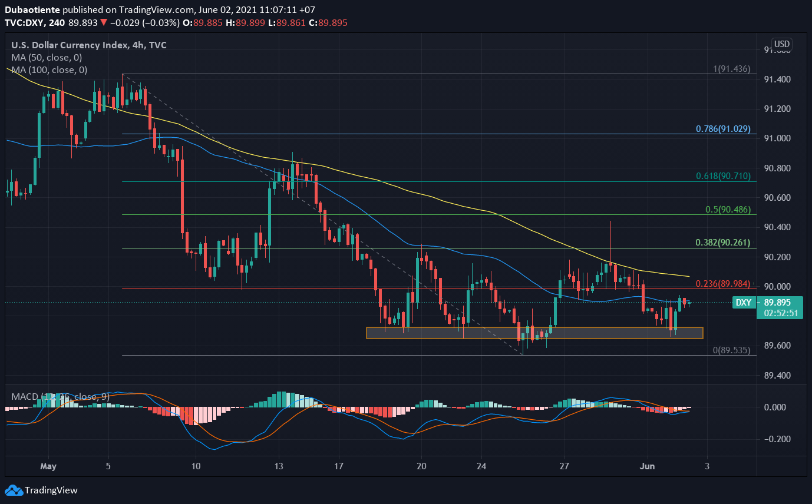Click the 0.786(91.029) Fibonacci label
This screenshot has width=812, height=504.
pos(723,128)
